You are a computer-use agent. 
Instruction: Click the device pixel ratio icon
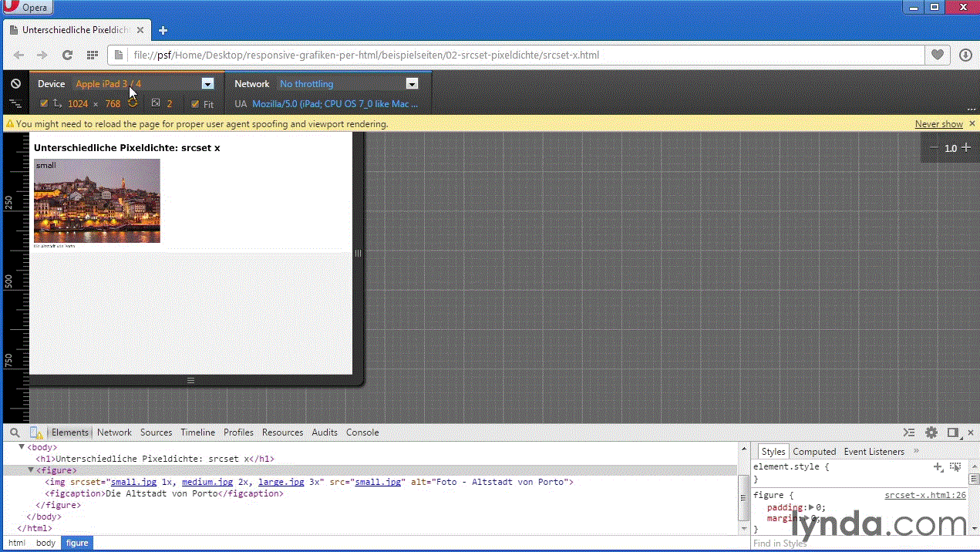coord(155,103)
